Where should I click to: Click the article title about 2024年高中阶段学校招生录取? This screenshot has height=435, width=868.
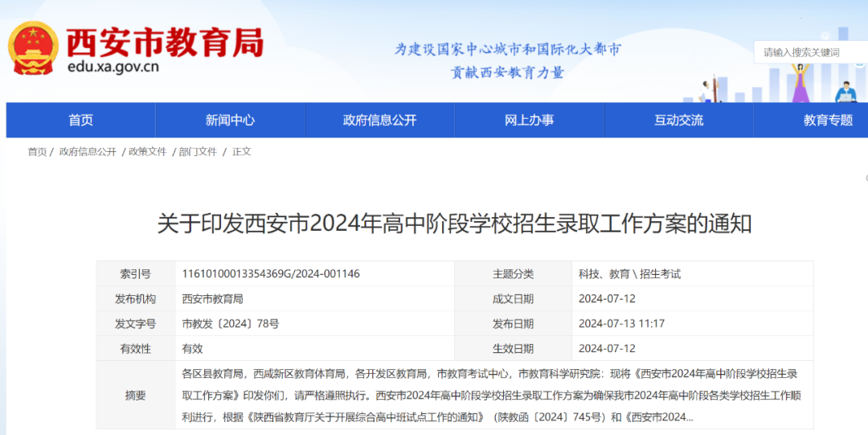454,224
